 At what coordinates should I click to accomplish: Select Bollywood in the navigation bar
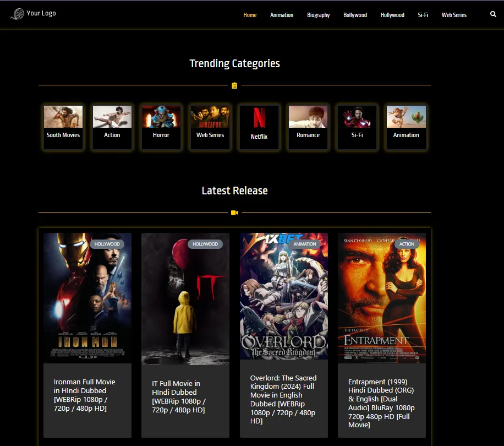click(355, 15)
